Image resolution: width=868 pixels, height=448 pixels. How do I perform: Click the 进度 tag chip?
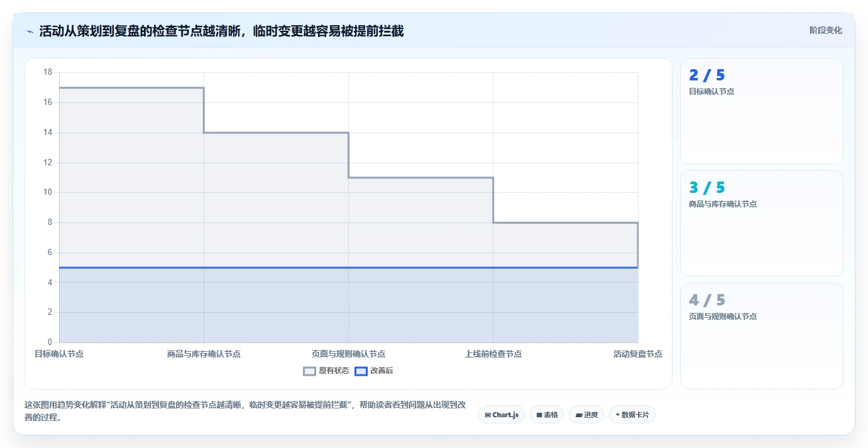click(x=586, y=415)
